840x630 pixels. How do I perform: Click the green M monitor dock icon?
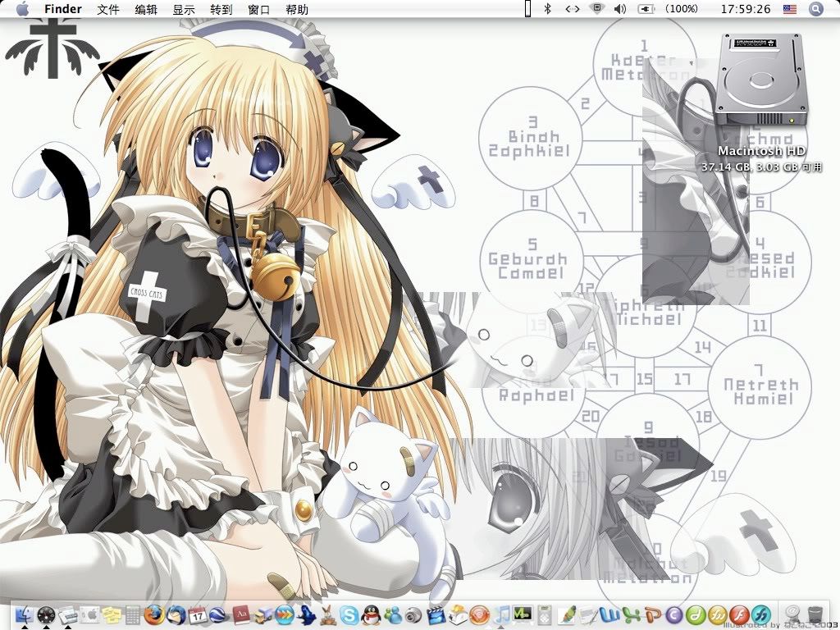522,614
